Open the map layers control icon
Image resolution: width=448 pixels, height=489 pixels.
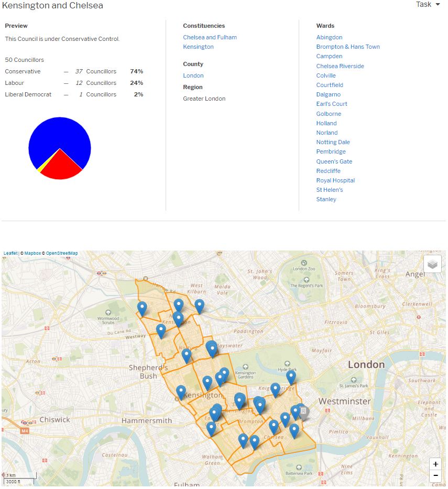tap(432, 264)
